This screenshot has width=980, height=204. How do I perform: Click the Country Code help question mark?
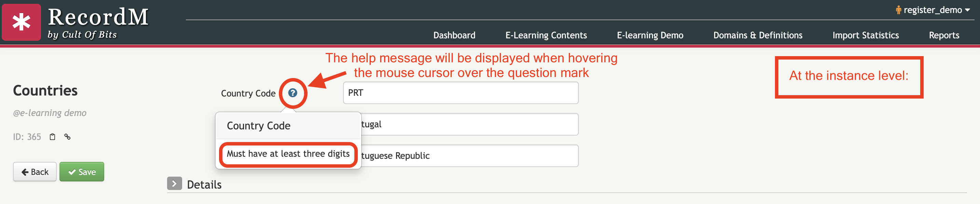pos(292,93)
